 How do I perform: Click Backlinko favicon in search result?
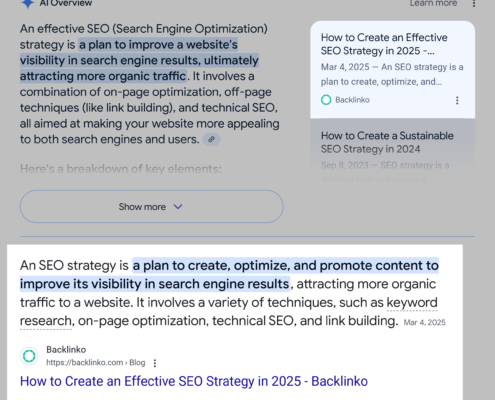click(x=29, y=356)
